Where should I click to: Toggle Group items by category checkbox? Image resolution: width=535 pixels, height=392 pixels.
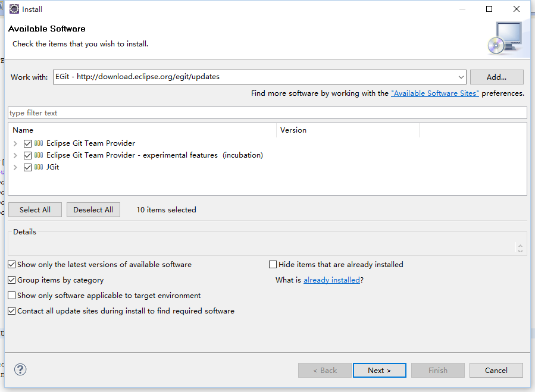point(12,280)
